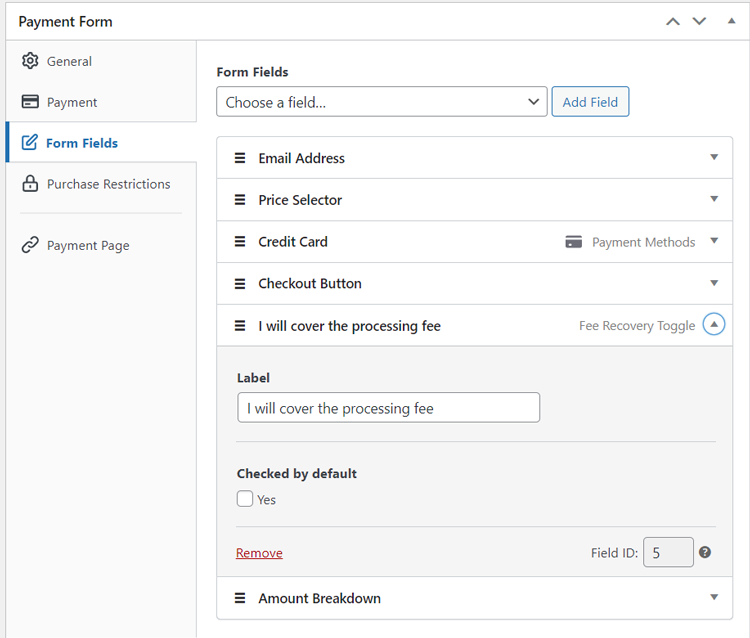Open the Payment Page tab
Image resolution: width=750 pixels, height=638 pixels.
[x=101, y=245]
